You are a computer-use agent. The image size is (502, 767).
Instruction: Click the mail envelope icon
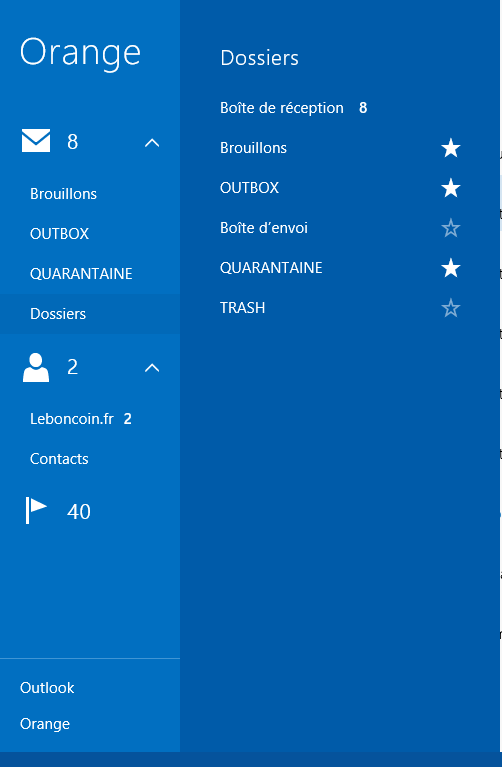[36, 141]
